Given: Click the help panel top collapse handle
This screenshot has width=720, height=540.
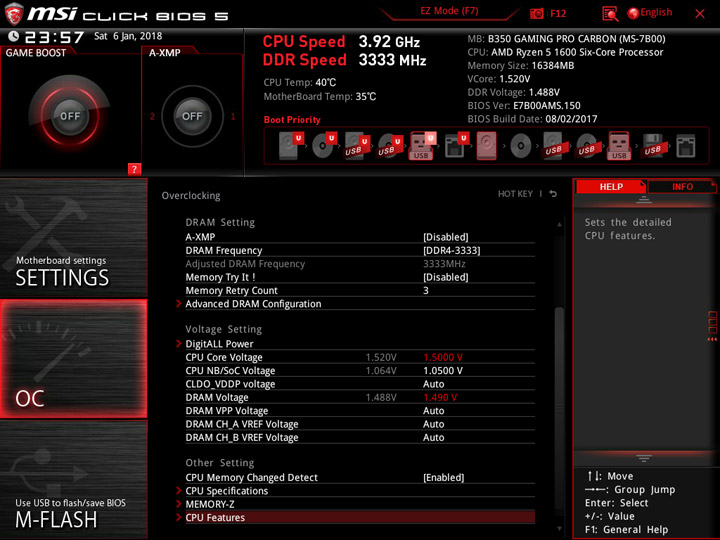Looking at the screenshot, I should coord(644,200).
